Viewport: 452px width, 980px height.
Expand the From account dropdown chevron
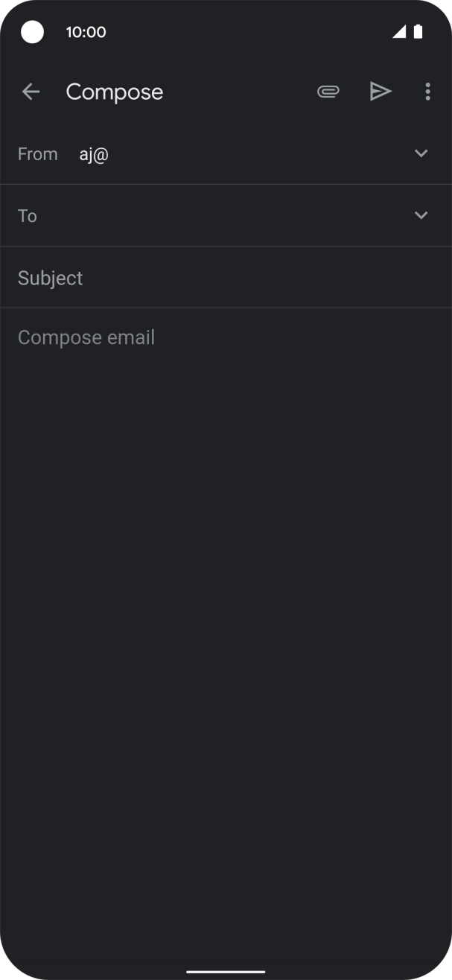[421, 153]
